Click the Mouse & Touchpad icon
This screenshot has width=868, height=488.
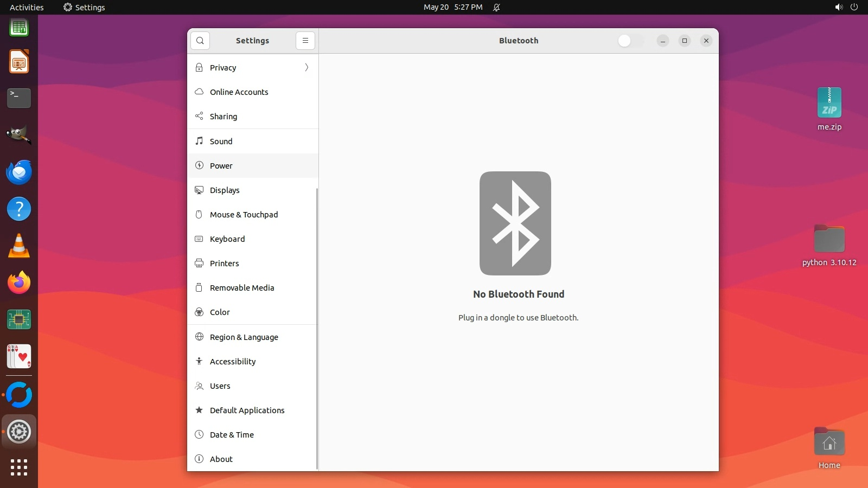click(199, 214)
